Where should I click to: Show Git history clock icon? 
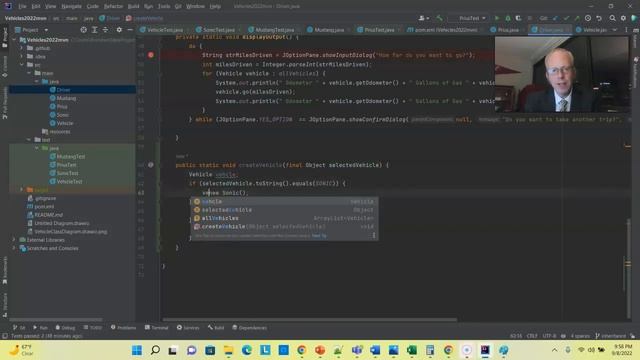(588, 18)
